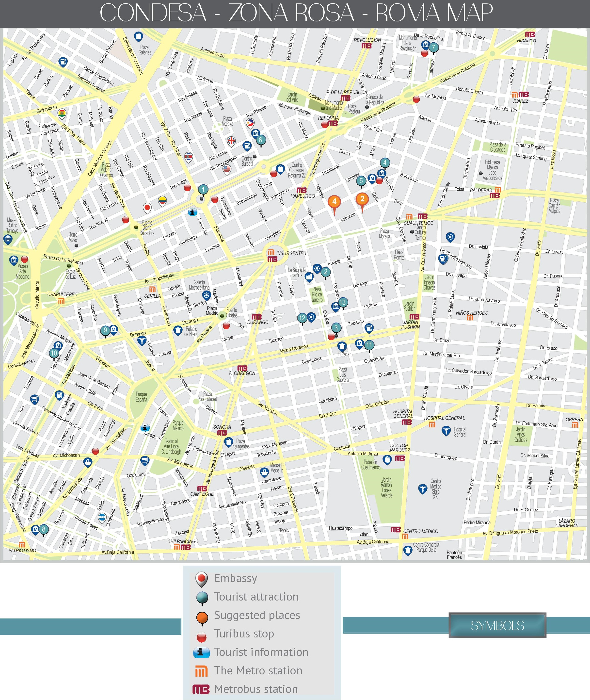Click the Metrobus station legend icon
The height and width of the screenshot is (700, 590).
point(201,689)
